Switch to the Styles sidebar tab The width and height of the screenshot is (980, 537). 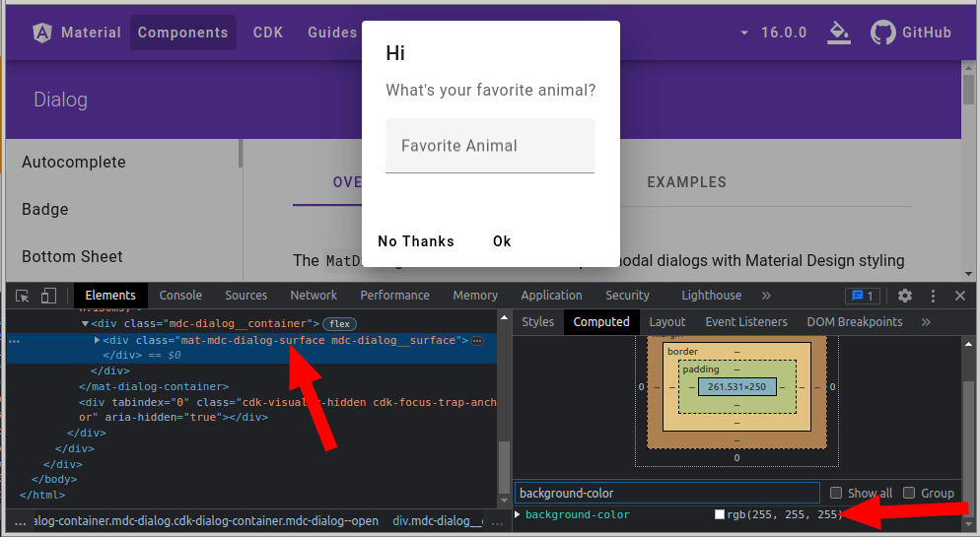(x=538, y=322)
